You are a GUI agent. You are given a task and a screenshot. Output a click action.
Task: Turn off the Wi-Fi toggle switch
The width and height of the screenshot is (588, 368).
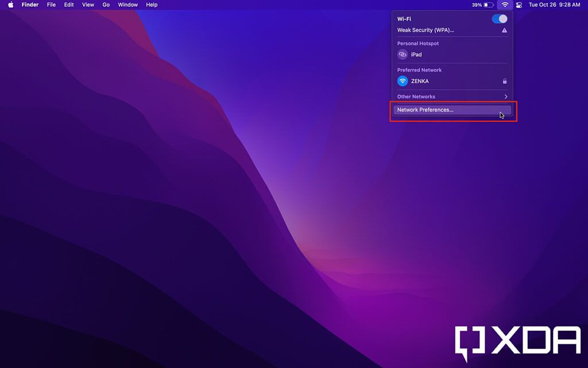[500, 18]
